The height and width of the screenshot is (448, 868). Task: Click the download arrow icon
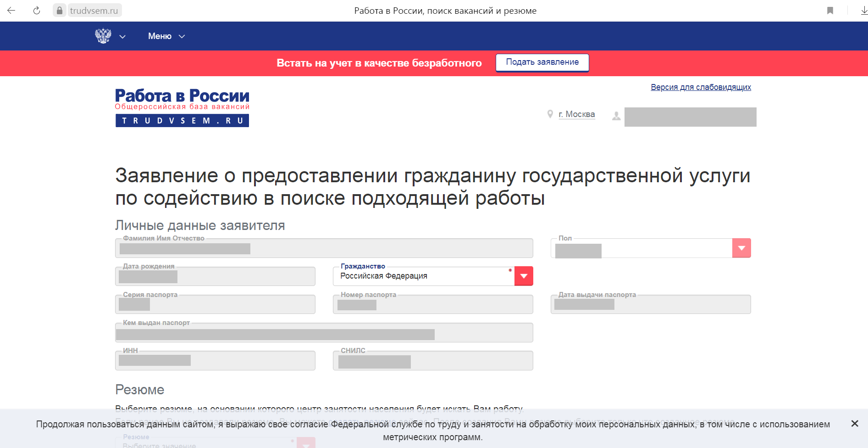863,11
